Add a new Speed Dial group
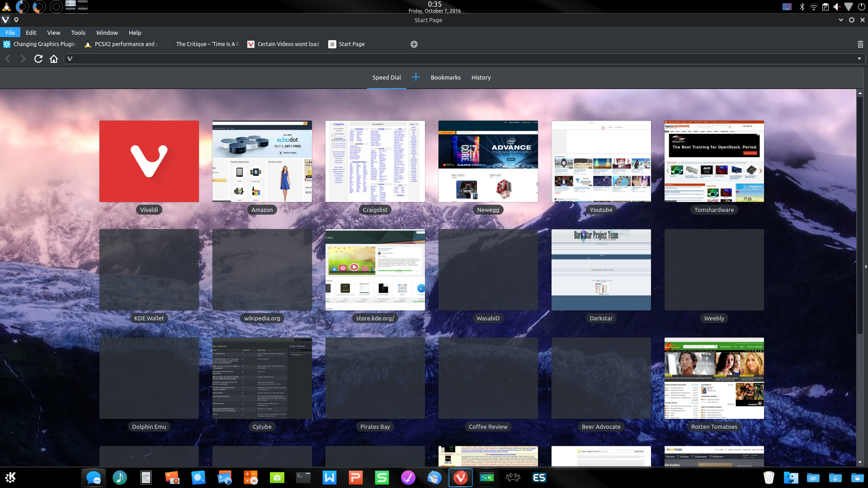The width and height of the screenshot is (868, 488). pyautogui.click(x=416, y=77)
